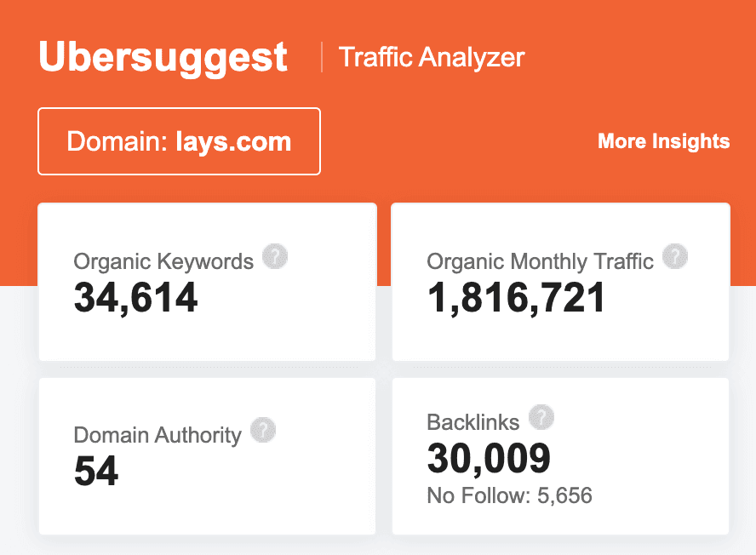Viewport: 756px width, 555px height.
Task: Select the 34,614 keywords value
Action: point(136,297)
